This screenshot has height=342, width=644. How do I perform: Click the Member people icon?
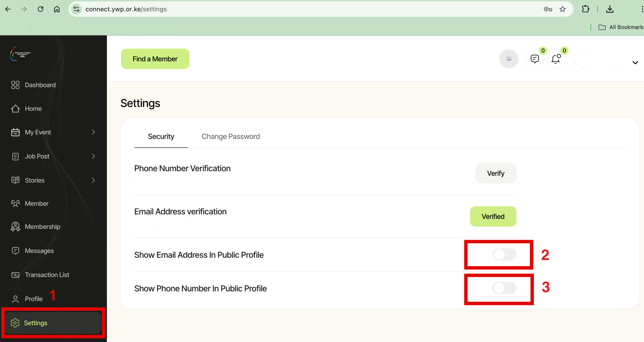tap(15, 203)
